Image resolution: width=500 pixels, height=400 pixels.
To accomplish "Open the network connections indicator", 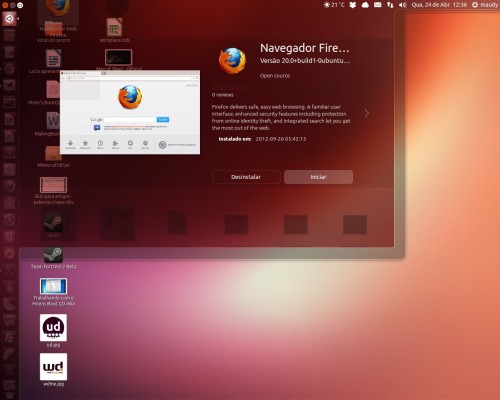I will [390, 5].
